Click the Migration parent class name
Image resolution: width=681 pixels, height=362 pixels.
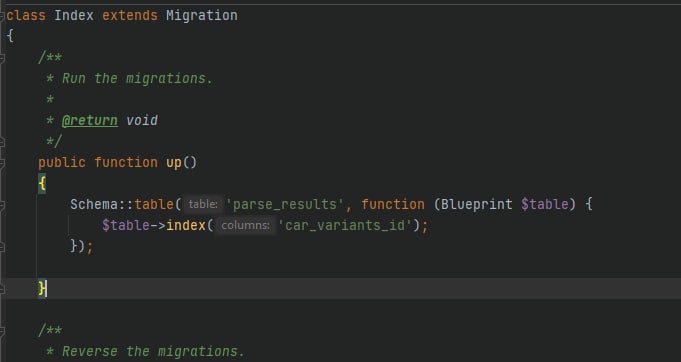pos(202,16)
